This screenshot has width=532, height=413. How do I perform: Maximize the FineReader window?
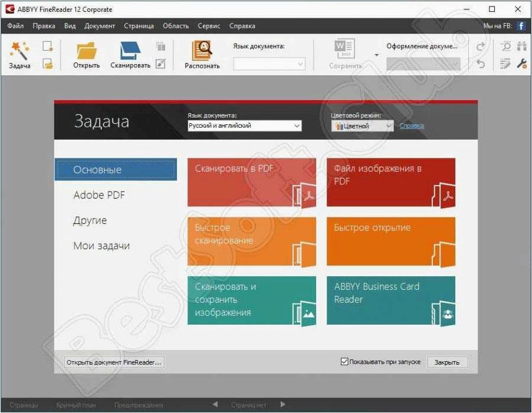pos(492,9)
